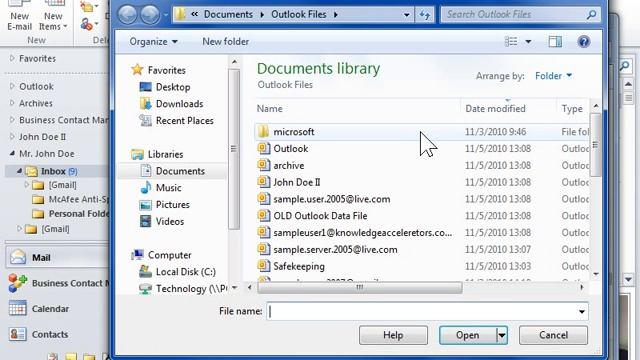Viewport: 640px width, 360px height.
Task: Click the Forward navigation arrow in dialog
Action: [x=150, y=15]
